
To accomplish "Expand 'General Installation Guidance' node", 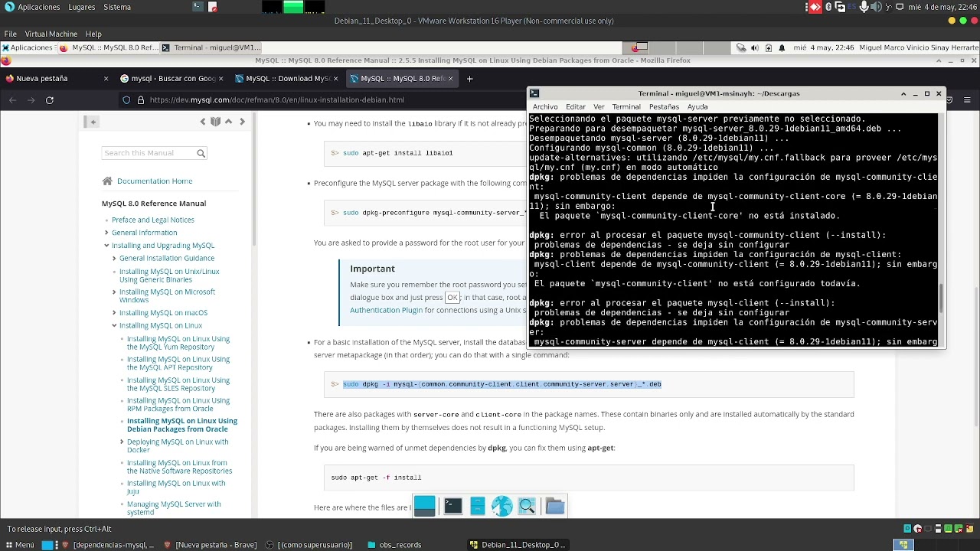I will click(114, 259).
